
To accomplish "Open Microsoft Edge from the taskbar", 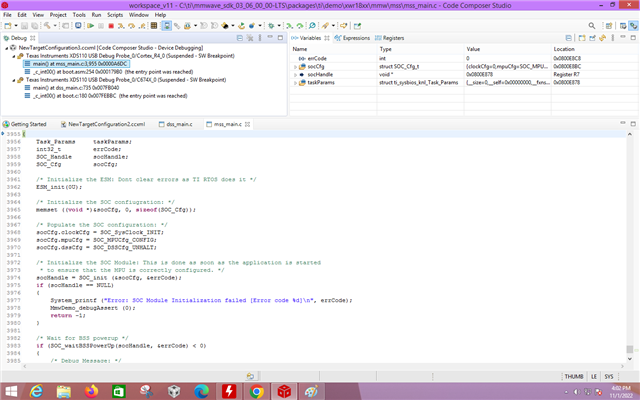I will click(x=201, y=392).
